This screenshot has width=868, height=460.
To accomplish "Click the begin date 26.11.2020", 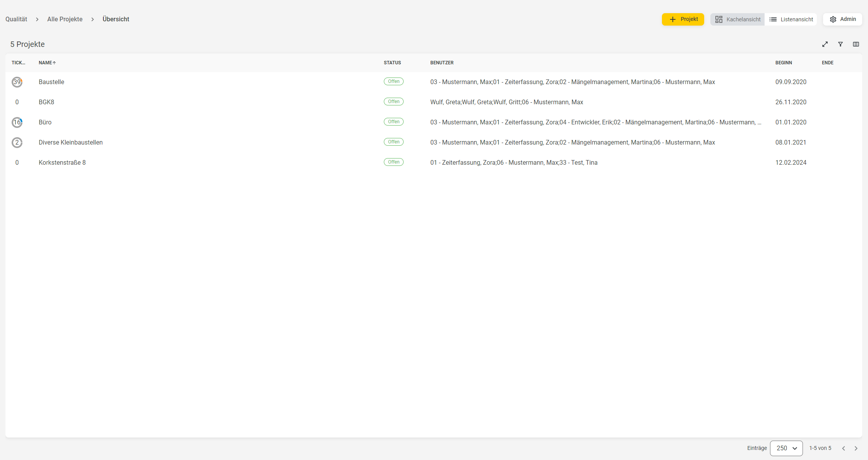I will 791,102.
